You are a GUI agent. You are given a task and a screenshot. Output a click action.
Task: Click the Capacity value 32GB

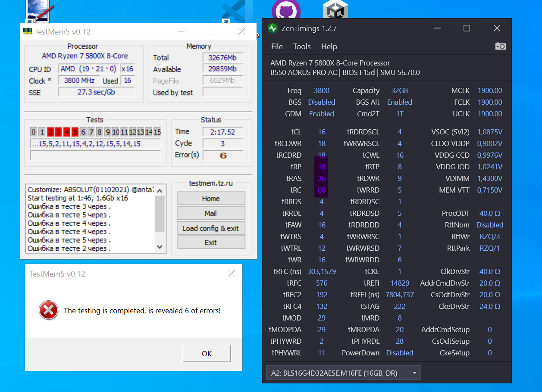point(400,90)
